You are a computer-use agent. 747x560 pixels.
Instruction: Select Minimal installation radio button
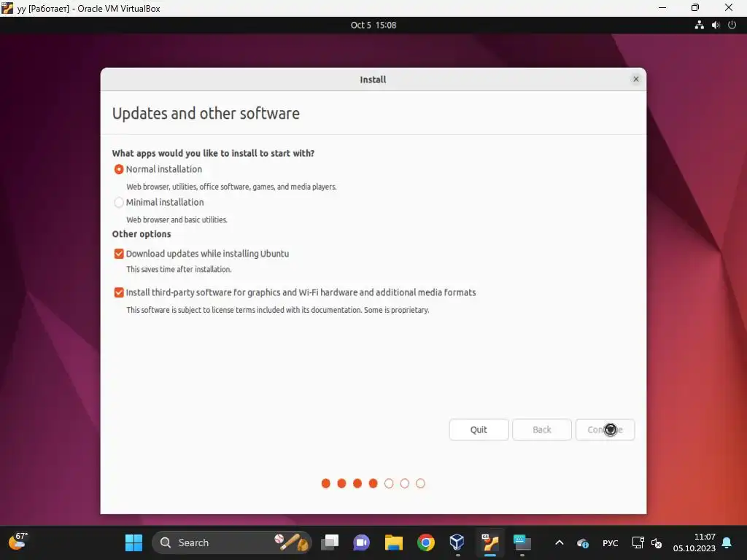(x=119, y=203)
